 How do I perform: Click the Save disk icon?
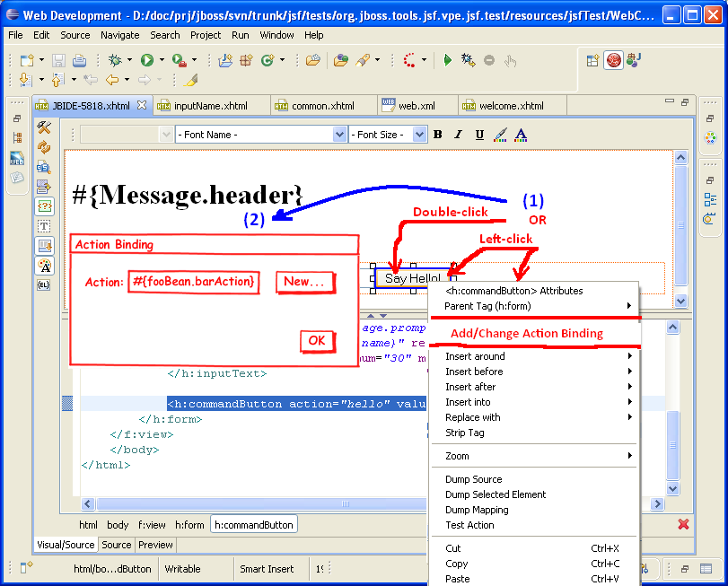click(x=58, y=60)
